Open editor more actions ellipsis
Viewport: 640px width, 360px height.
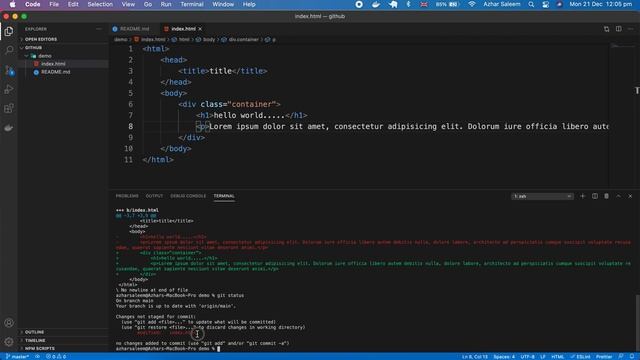tap(631, 29)
